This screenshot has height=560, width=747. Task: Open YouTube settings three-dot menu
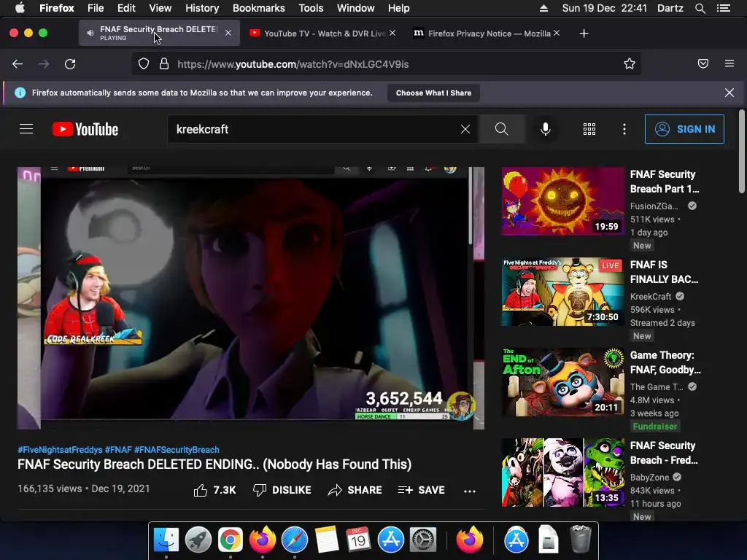point(624,129)
